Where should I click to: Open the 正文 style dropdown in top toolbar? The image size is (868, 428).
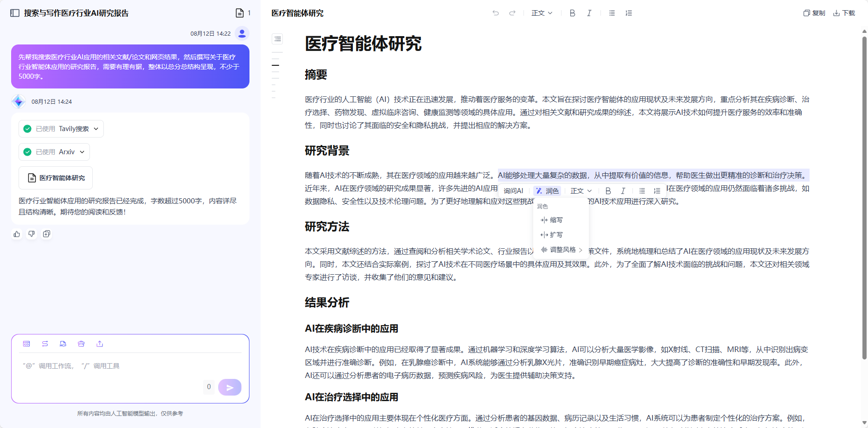(542, 13)
